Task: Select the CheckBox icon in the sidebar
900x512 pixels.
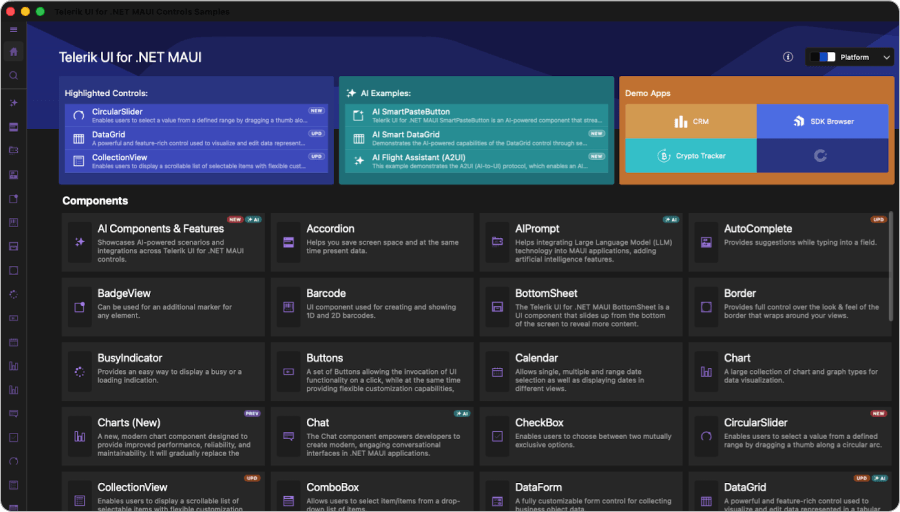Action: pyautogui.click(x=14, y=438)
